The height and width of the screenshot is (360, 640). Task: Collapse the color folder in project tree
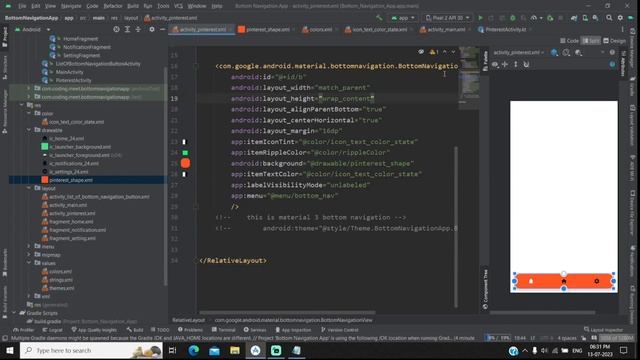29,113
